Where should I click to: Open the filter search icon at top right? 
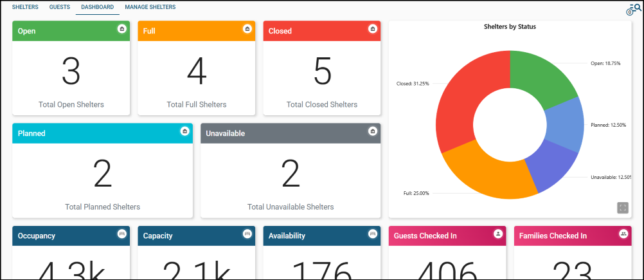[634, 9]
